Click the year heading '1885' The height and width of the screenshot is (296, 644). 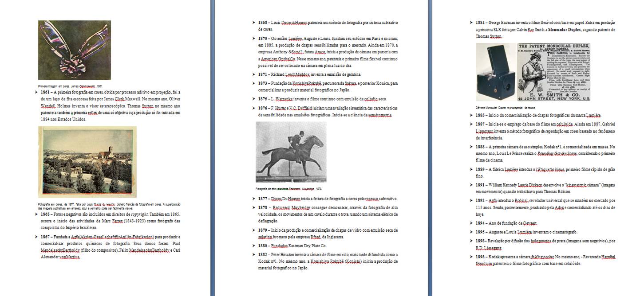point(480,115)
